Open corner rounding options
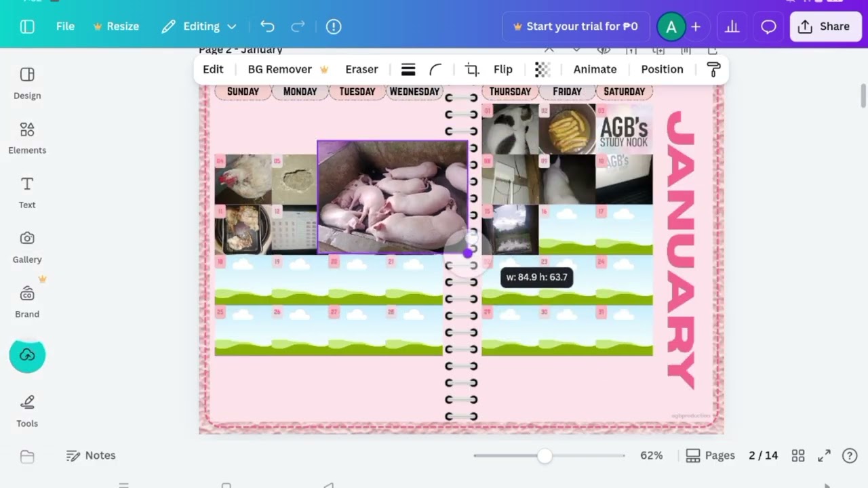The width and height of the screenshot is (868, 488). [435, 69]
